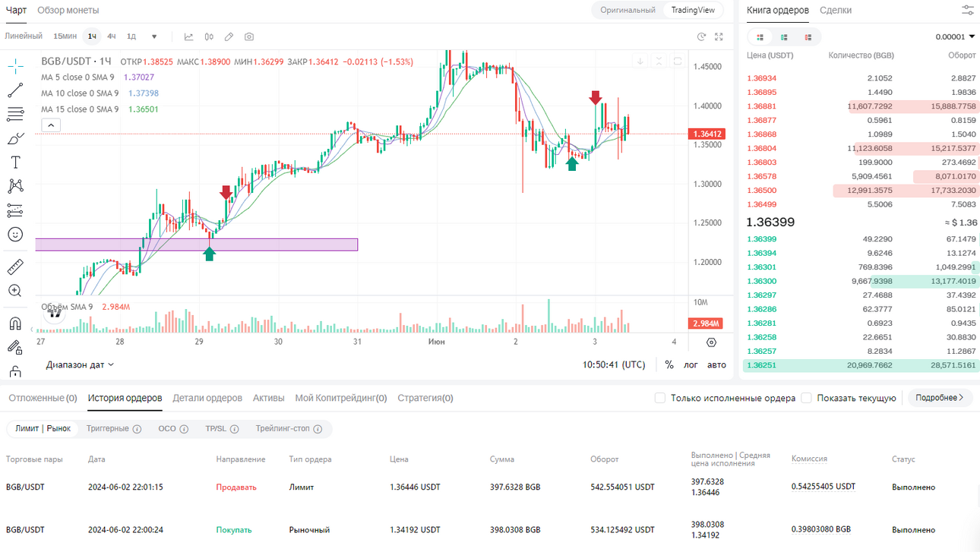Open the Order details tab
Image resolution: width=980 pixels, height=552 pixels.
[x=207, y=398]
